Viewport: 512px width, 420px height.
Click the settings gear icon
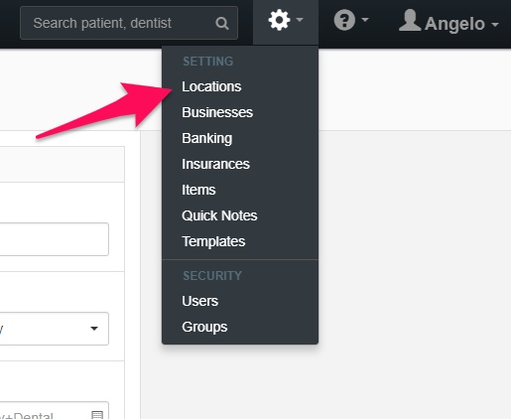pos(279,20)
